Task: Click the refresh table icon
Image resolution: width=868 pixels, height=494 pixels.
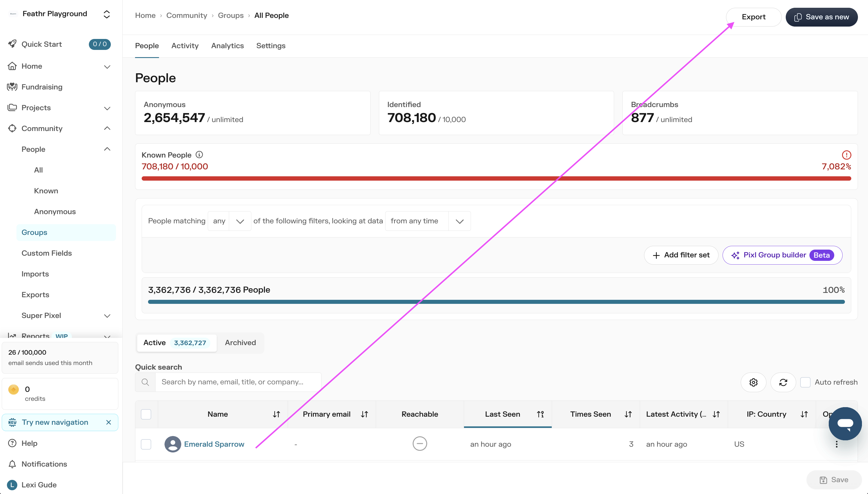Action: [x=783, y=382]
